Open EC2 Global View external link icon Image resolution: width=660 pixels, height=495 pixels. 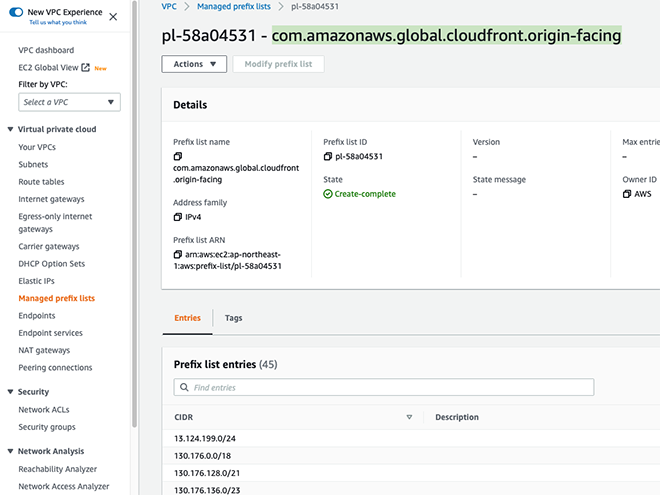point(85,67)
